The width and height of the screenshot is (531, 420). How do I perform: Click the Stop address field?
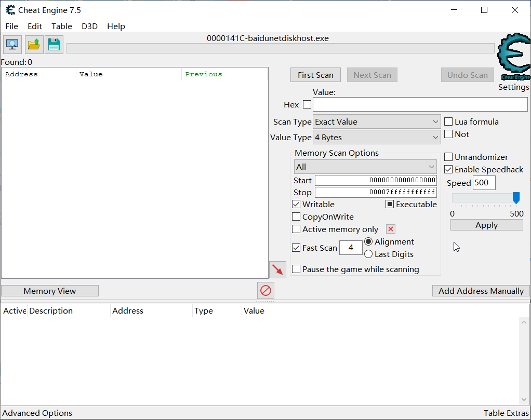[376, 192]
